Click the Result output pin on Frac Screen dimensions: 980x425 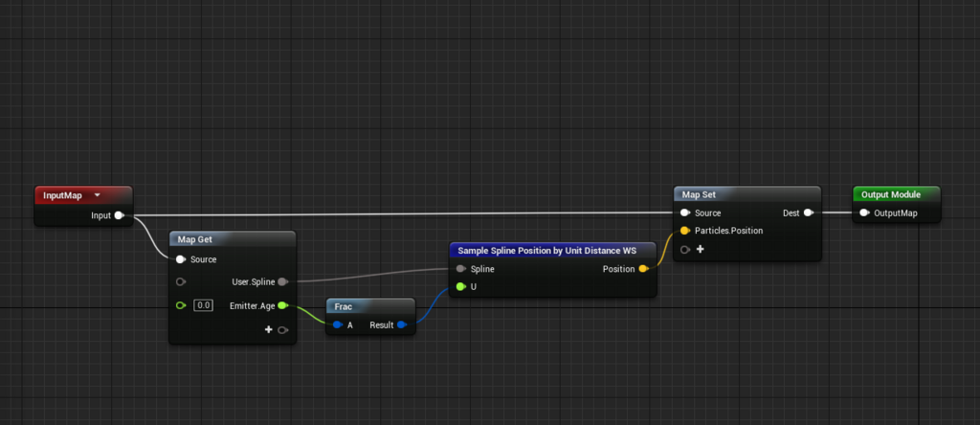point(402,325)
